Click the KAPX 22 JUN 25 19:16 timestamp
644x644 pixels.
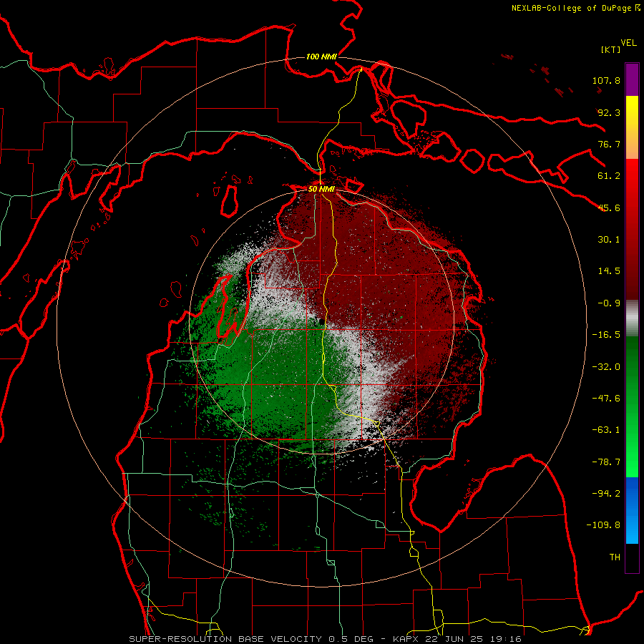point(457,639)
